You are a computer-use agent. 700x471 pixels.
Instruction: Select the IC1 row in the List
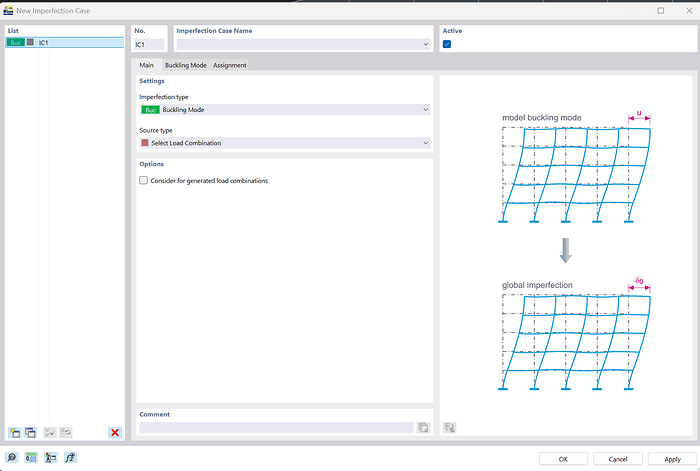coord(65,42)
